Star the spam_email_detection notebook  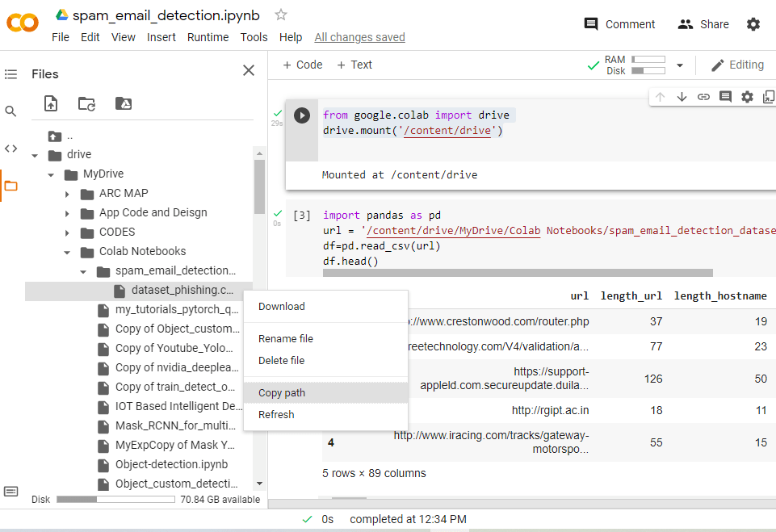(x=281, y=15)
